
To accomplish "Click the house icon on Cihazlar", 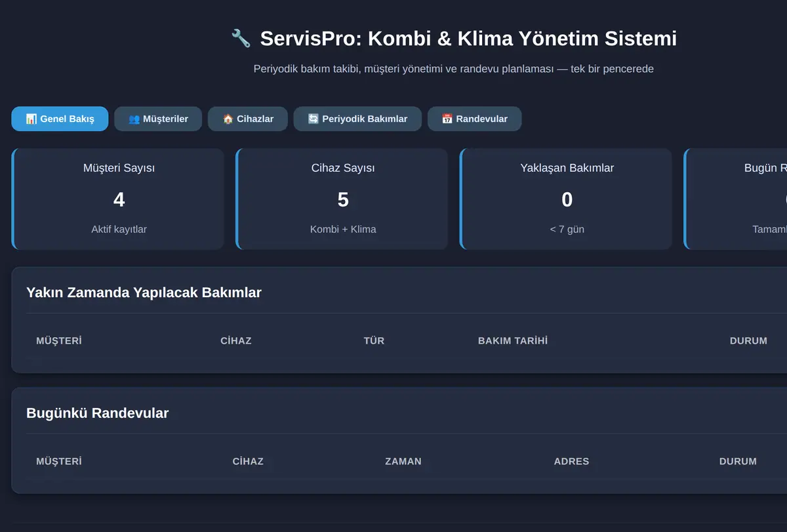I will (x=228, y=119).
